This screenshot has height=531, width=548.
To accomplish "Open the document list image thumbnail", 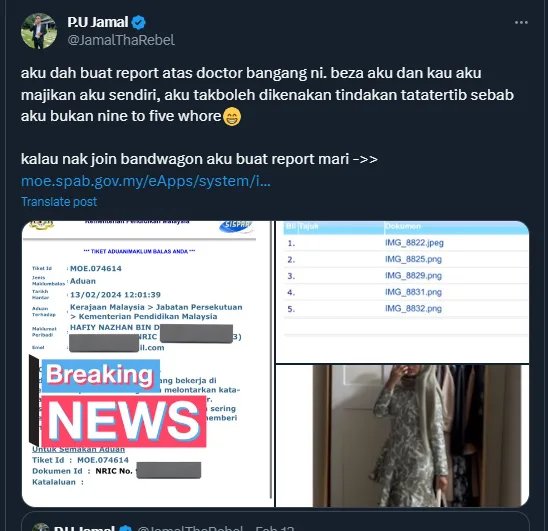I will 402,292.
